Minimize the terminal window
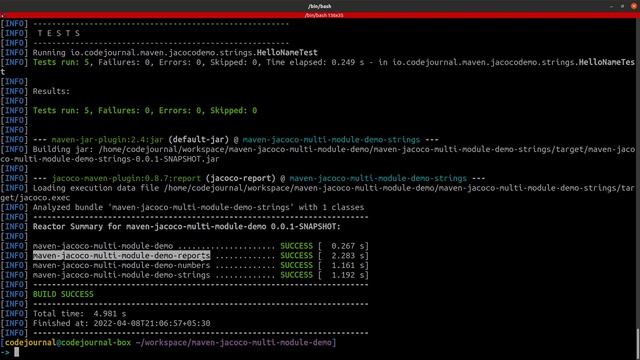Image resolution: width=640 pixels, height=360 pixels. 611,6
